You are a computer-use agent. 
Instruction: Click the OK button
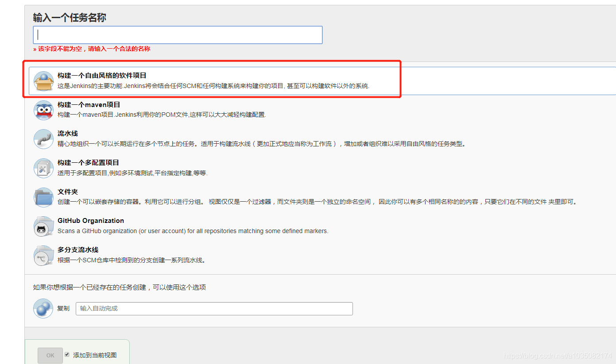50,356
